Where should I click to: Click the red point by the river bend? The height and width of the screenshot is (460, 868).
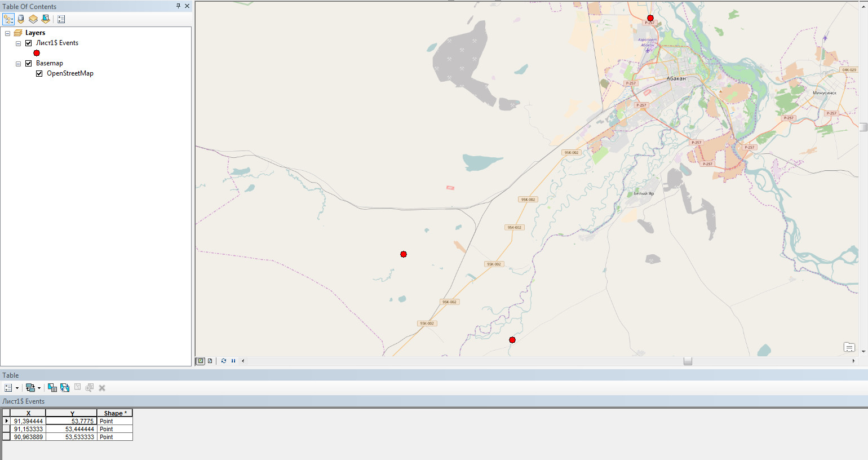pos(512,340)
